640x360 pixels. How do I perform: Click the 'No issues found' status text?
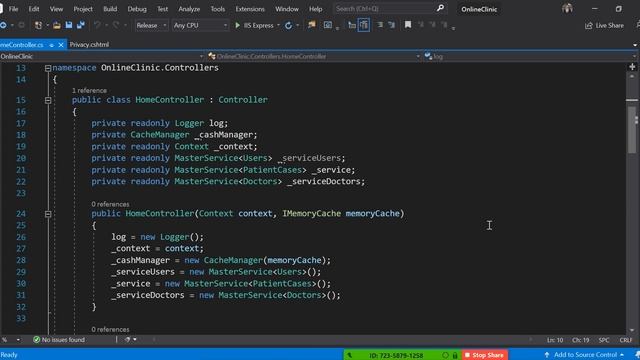click(x=63, y=340)
